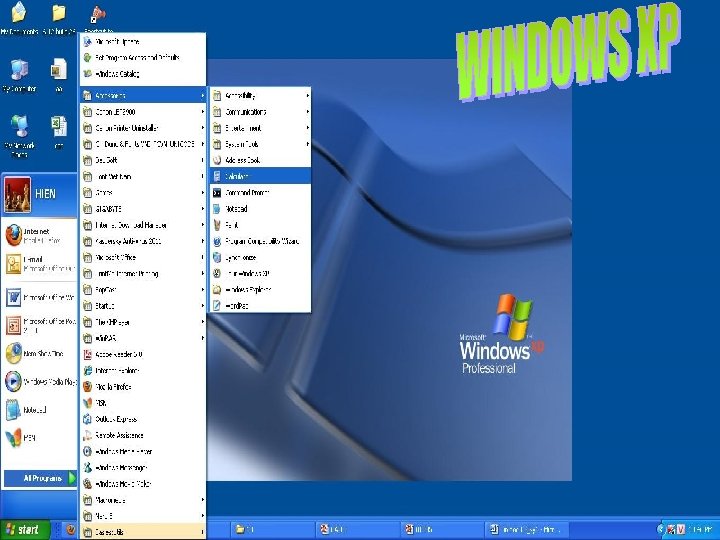Open Windows Explorer in the Accessories submenu
The width and height of the screenshot is (720, 540).
click(x=260, y=290)
